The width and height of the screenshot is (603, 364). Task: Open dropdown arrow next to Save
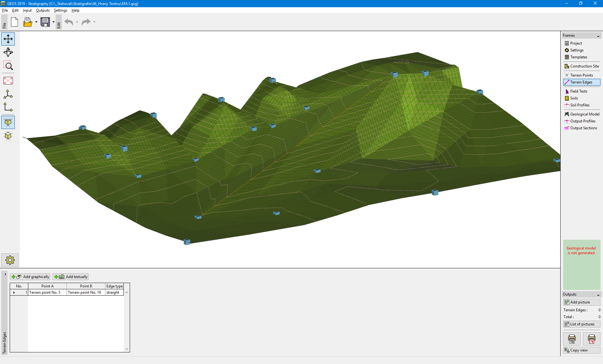pos(53,22)
